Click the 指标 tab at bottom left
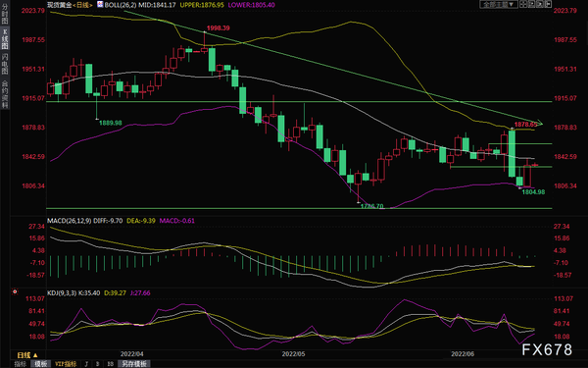This screenshot has height=368, width=588. pos(21,364)
